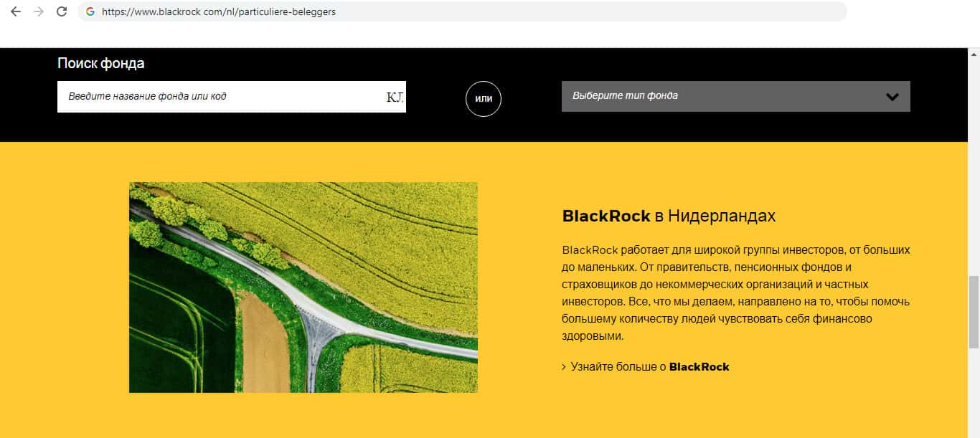980x438 pixels.
Task: Click the bold 'BlackRock' word in the link
Action: point(699,367)
